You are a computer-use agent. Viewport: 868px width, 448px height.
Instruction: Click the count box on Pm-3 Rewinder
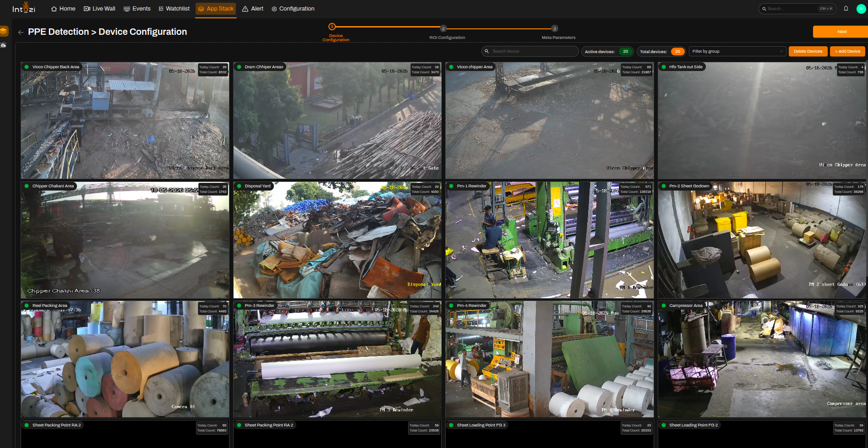coord(424,309)
